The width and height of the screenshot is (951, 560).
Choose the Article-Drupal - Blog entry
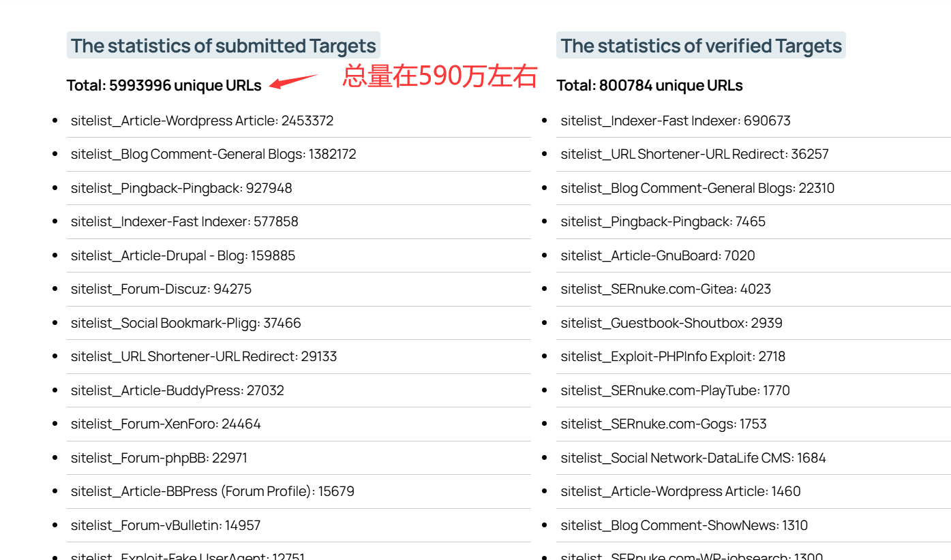(183, 256)
